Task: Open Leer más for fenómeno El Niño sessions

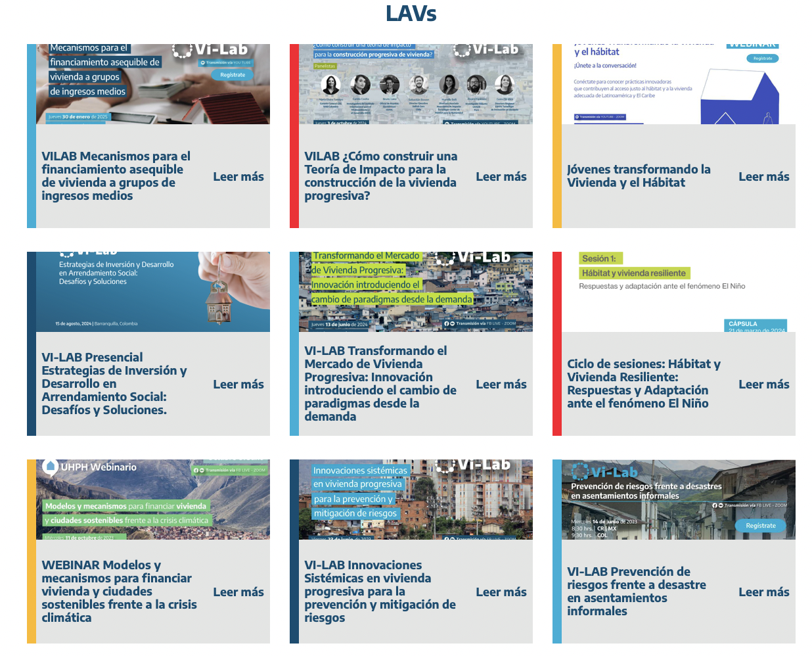Action: tap(763, 385)
